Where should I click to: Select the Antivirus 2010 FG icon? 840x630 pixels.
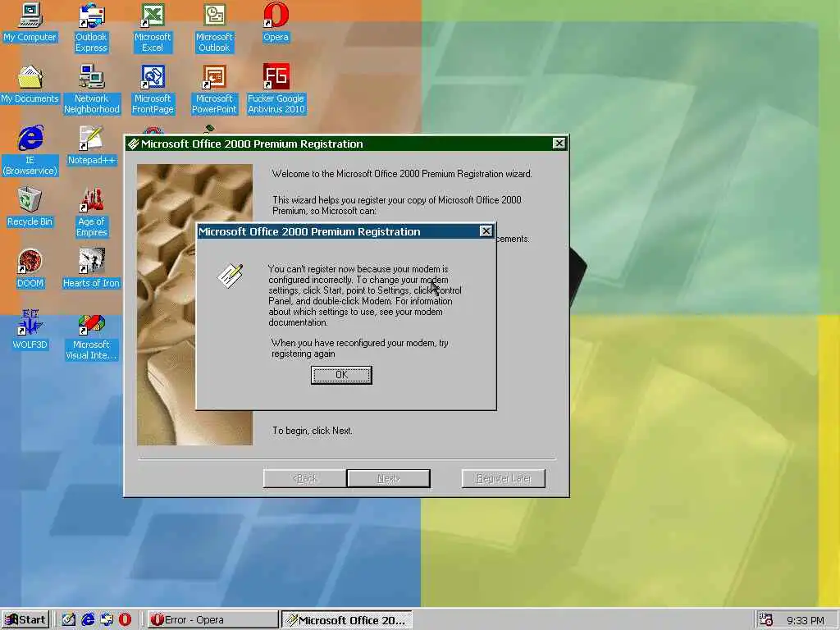[x=276, y=89]
